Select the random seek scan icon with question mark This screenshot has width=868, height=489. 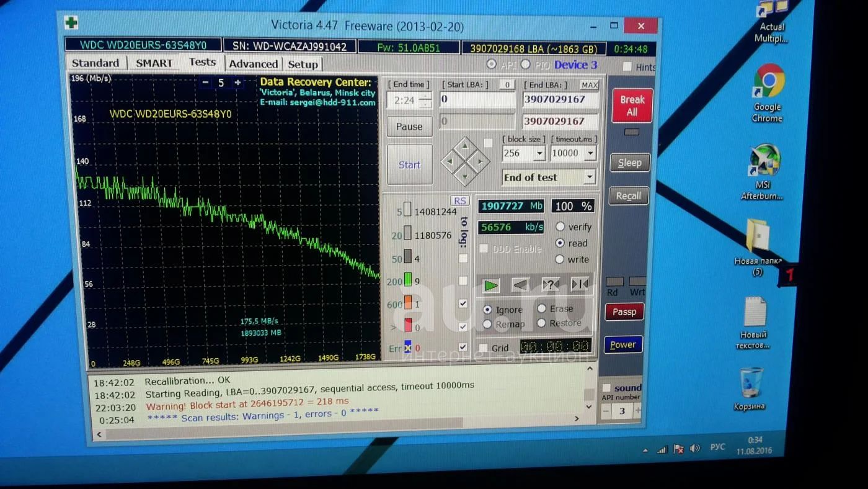coord(550,285)
